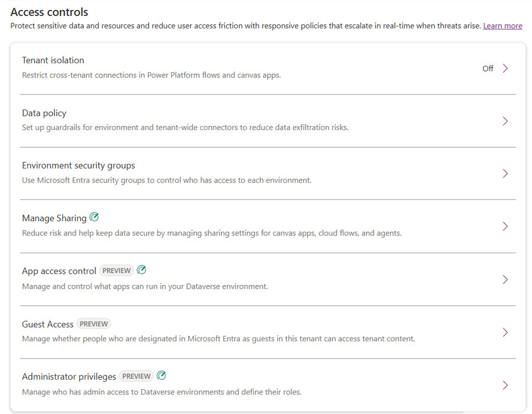Open Data policy via the right chevron
This screenshot has height=414, width=532.
tap(505, 121)
